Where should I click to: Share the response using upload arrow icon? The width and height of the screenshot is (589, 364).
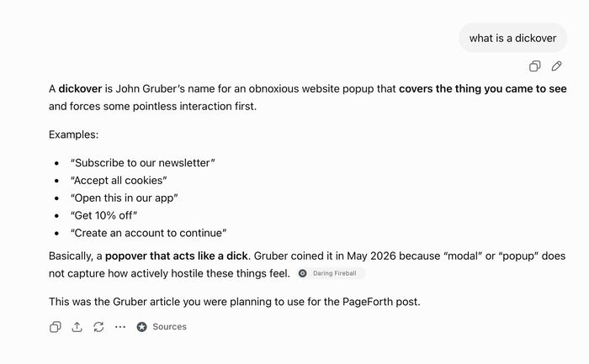(x=77, y=327)
